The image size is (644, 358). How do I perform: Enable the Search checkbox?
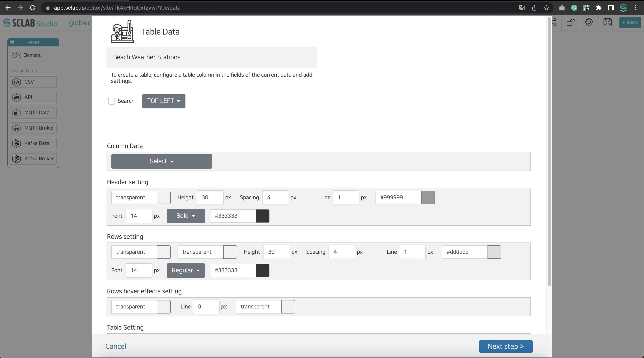tap(111, 101)
